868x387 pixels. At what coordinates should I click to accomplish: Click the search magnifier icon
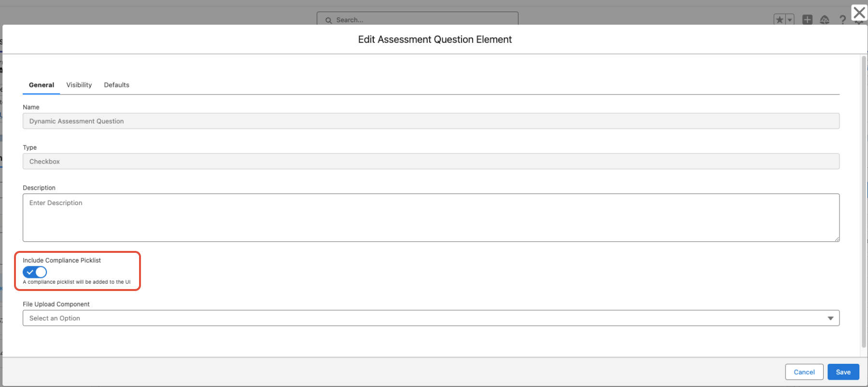click(x=328, y=20)
